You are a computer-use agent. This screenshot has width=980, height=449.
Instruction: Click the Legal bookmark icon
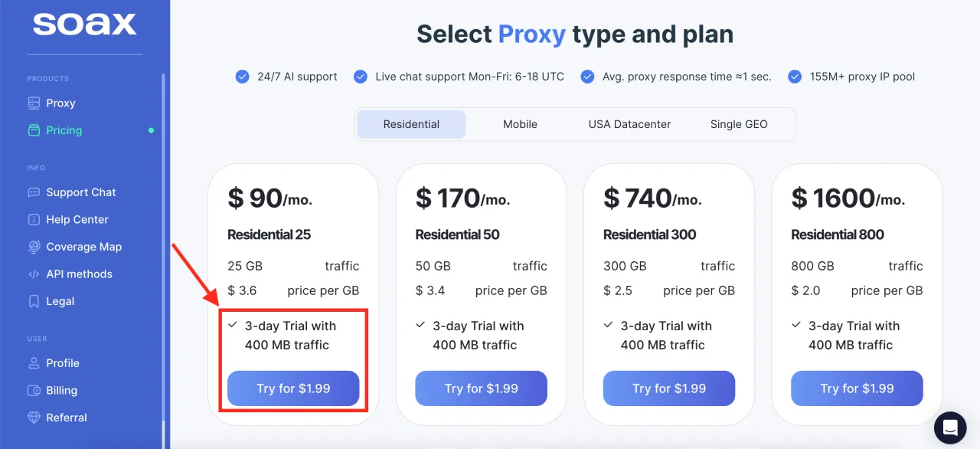tap(34, 301)
